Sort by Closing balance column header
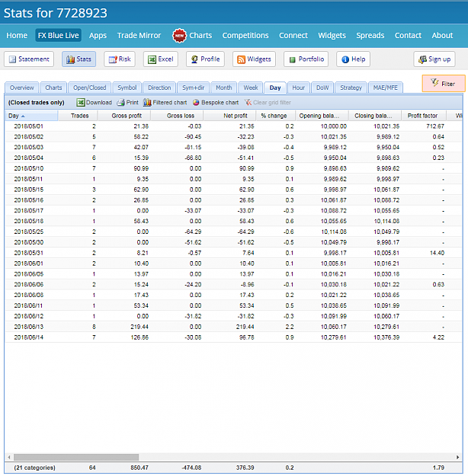 375,116
